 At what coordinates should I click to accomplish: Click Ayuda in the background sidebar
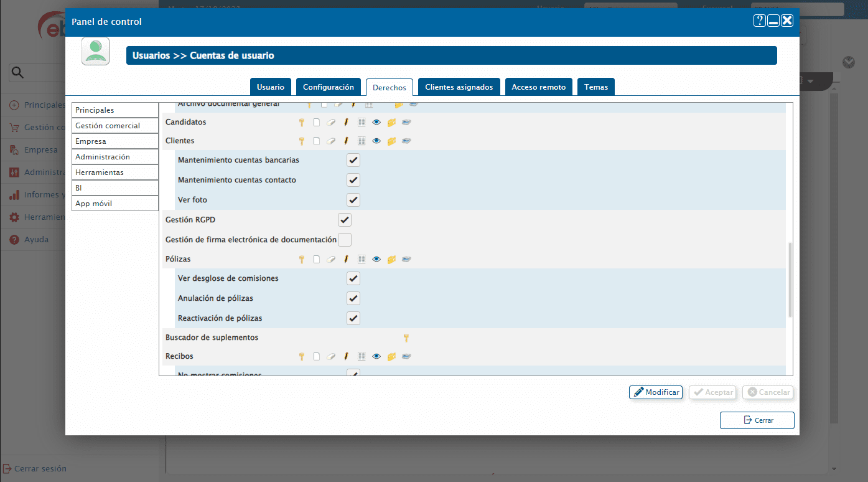pyautogui.click(x=36, y=240)
